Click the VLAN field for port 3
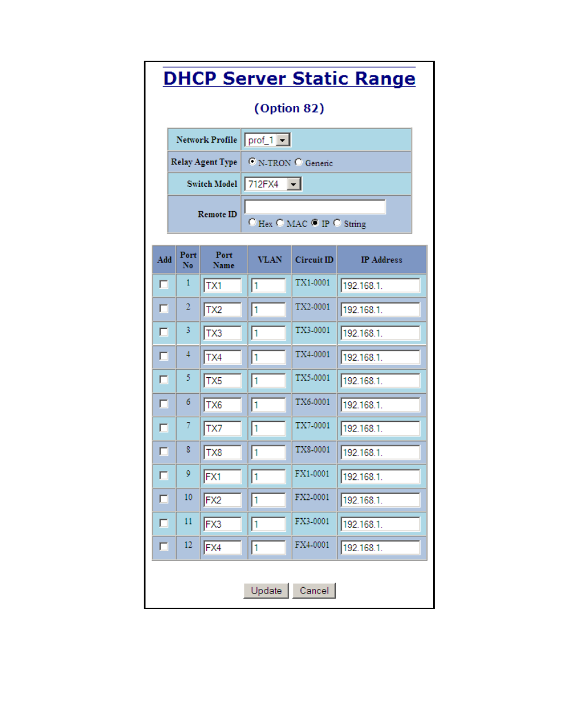The width and height of the screenshot is (562, 728). pos(269,333)
